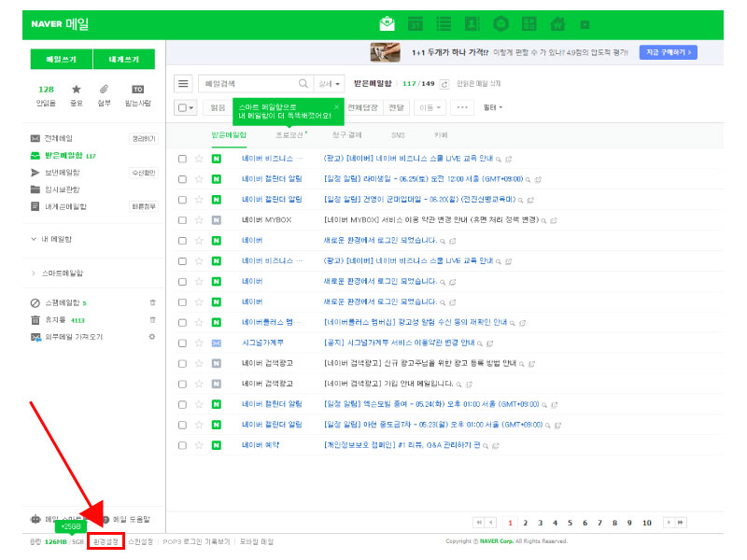Jump to the first page with the double-left arrow icon

point(479,523)
